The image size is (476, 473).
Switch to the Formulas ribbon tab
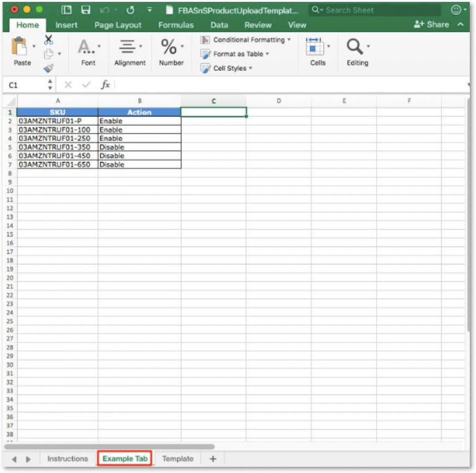click(x=175, y=25)
